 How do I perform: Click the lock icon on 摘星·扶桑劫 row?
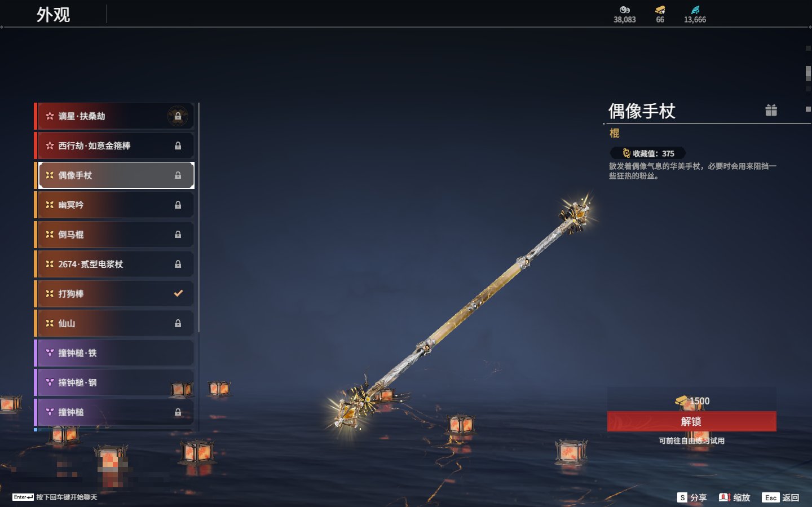(x=178, y=116)
